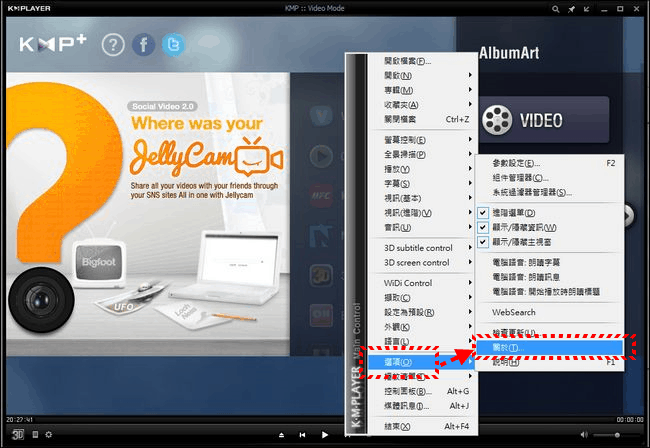Screen dimensions: 650x448
Task: Open 說明(H) F1 help item
Action: point(549,362)
